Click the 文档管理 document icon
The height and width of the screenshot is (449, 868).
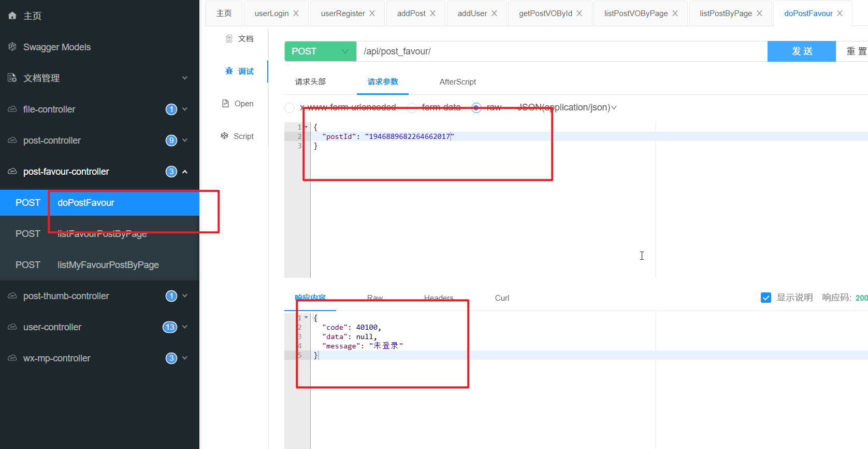(12, 78)
